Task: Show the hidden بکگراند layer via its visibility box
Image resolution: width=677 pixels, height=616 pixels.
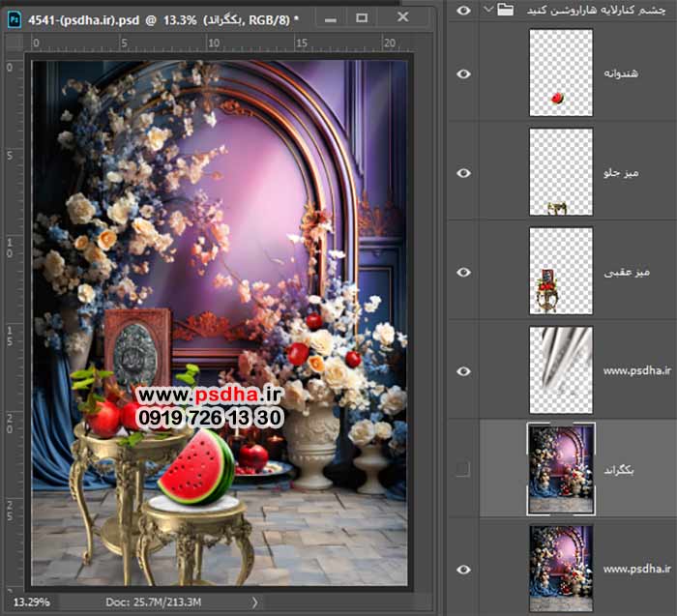Action: pos(463,469)
